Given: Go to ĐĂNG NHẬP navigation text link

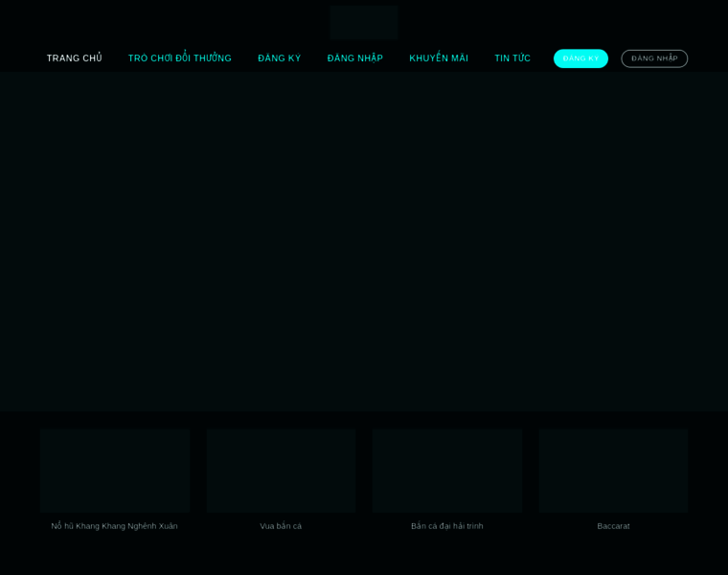Looking at the screenshot, I should [x=354, y=58].
